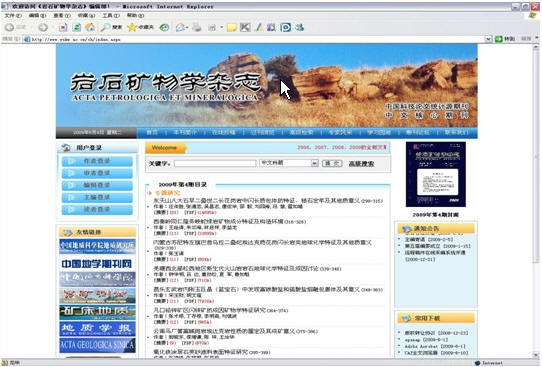Click the Stop loading icon in toolbar
This screenshot has width=542, height=367.
click(x=63, y=27)
